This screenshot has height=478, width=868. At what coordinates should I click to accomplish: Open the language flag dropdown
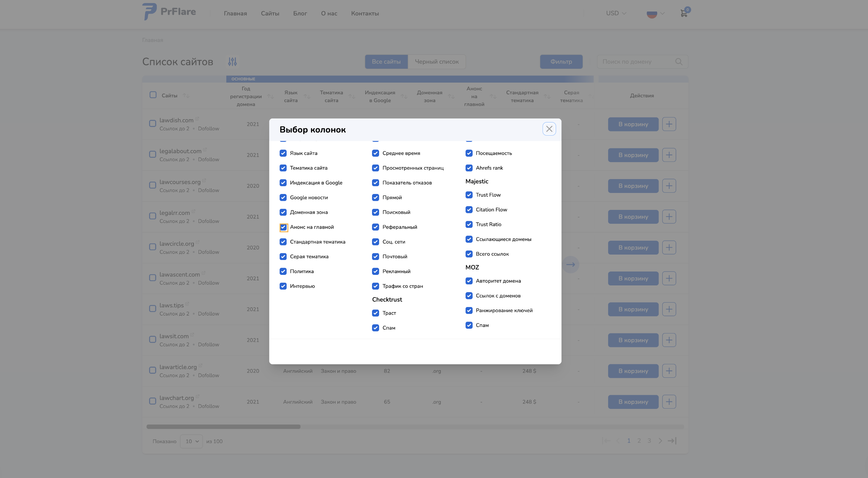pyautogui.click(x=656, y=14)
